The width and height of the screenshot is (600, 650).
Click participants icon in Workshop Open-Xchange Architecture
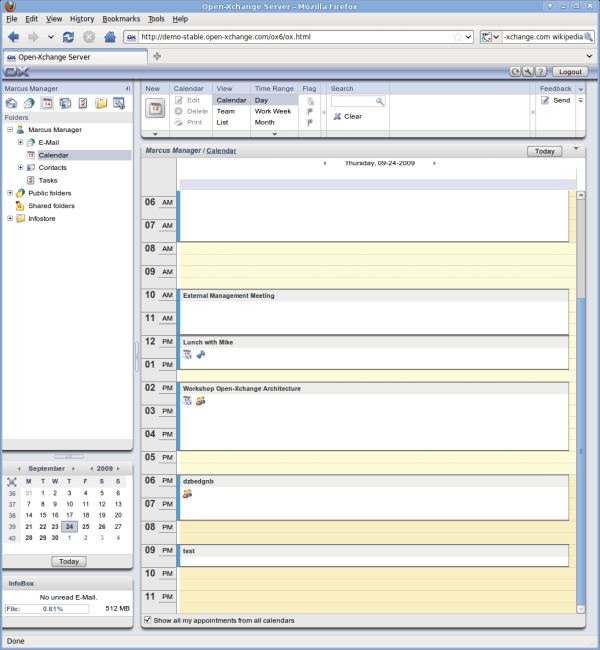click(x=200, y=401)
